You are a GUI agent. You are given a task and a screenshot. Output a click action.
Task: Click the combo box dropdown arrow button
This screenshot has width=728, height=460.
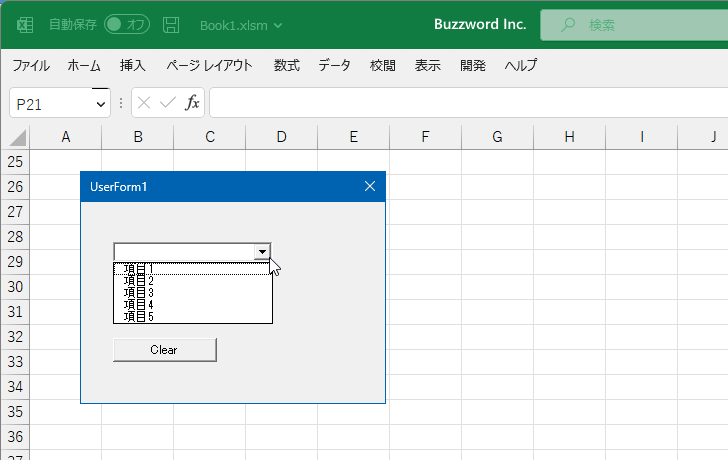[262, 252]
